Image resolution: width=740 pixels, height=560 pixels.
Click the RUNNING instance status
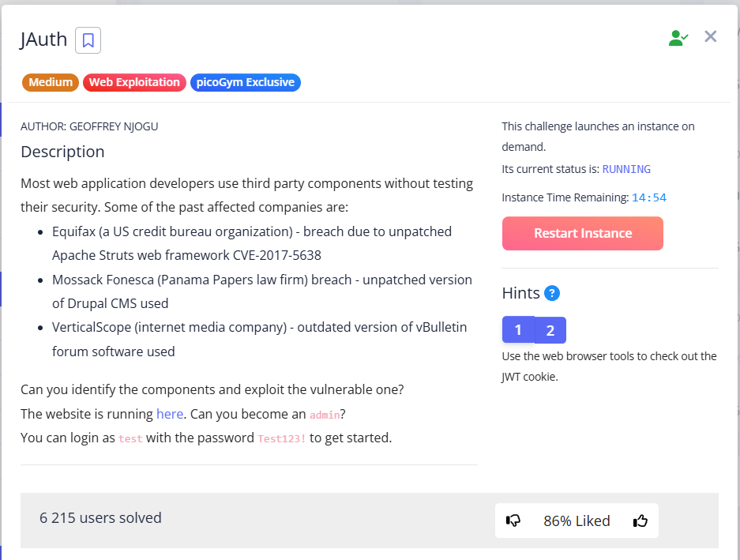click(626, 169)
